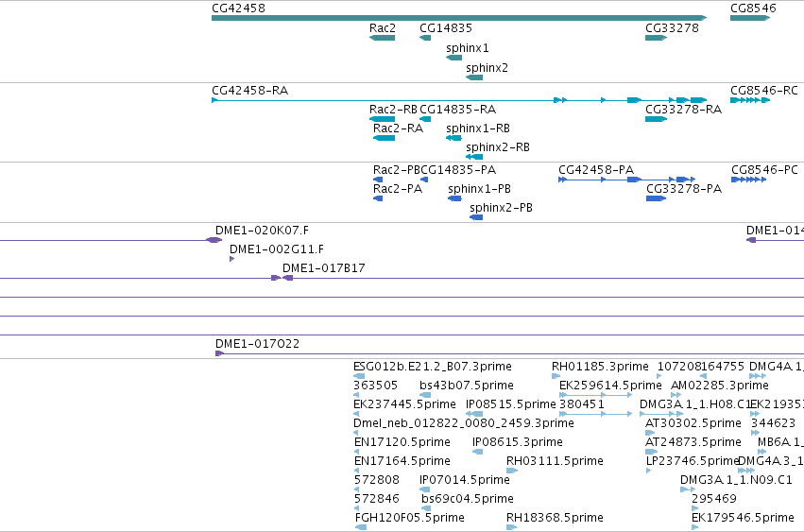Select the 295469 EST label
Viewport: 804px width, 532px height.
tap(714, 499)
